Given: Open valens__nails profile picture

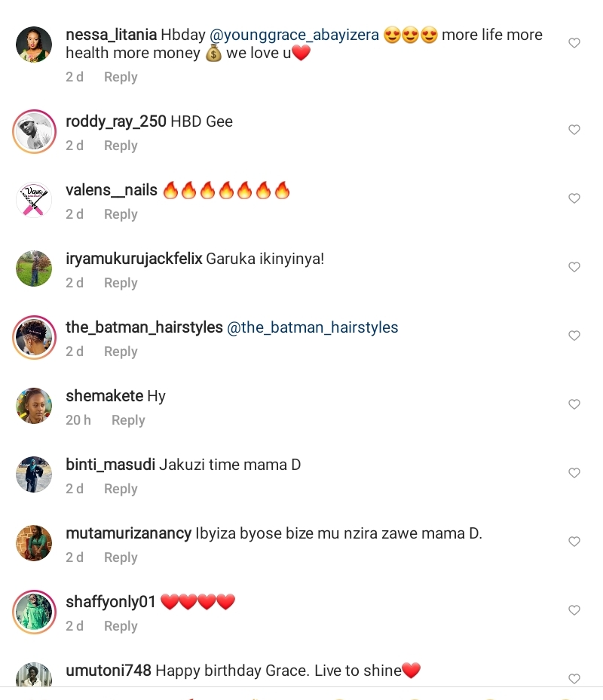Looking at the screenshot, I should click(34, 200).
